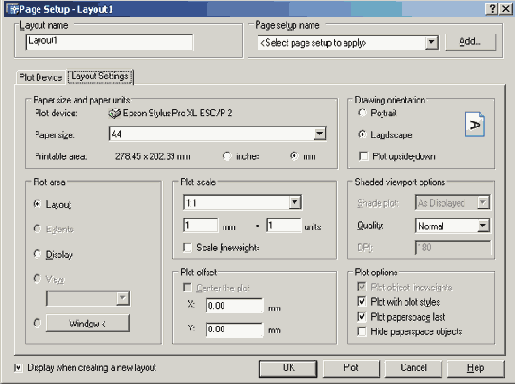Click the Layout name input field
Screen dimensions: 515x384
tap(109, 42)
